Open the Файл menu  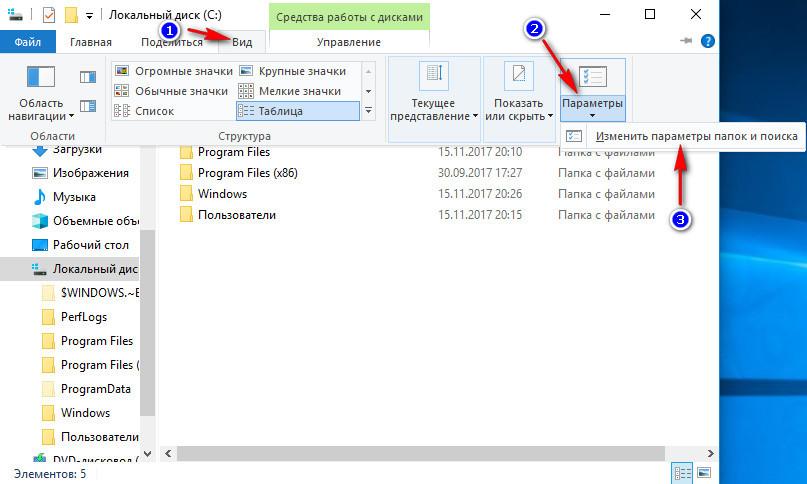coord(28,42)
